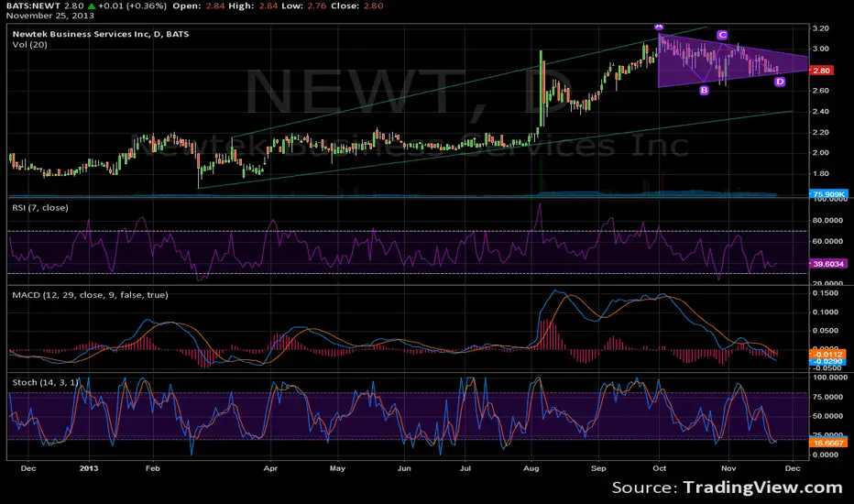
Task: Select the pattern point marker C
Action: 722,35
